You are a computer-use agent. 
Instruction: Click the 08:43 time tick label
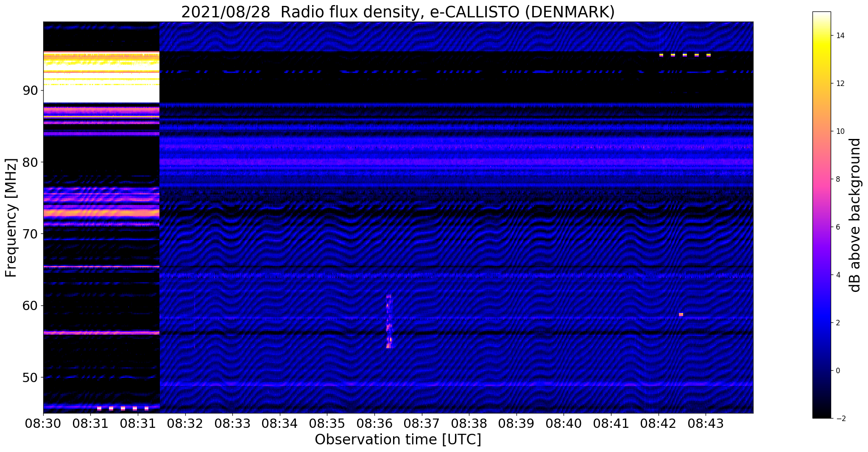pyautogui.click(x=706, y=424)
